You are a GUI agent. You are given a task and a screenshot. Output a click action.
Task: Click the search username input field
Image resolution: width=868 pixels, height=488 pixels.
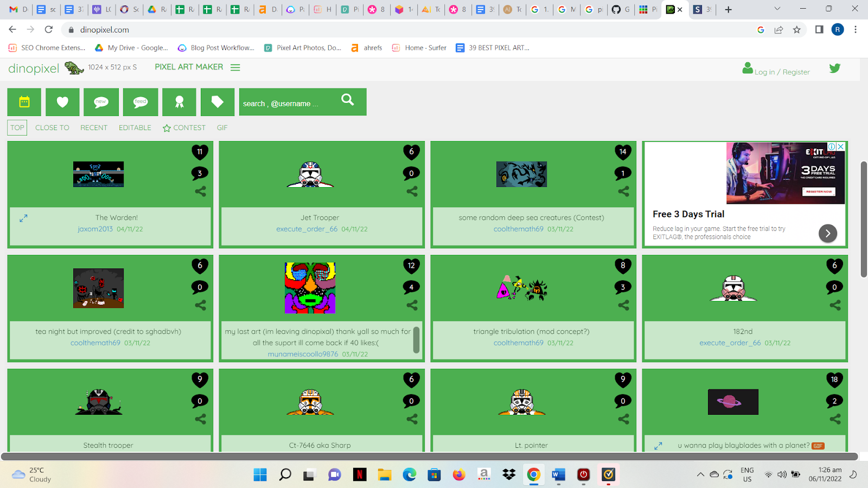pos(288,103)
